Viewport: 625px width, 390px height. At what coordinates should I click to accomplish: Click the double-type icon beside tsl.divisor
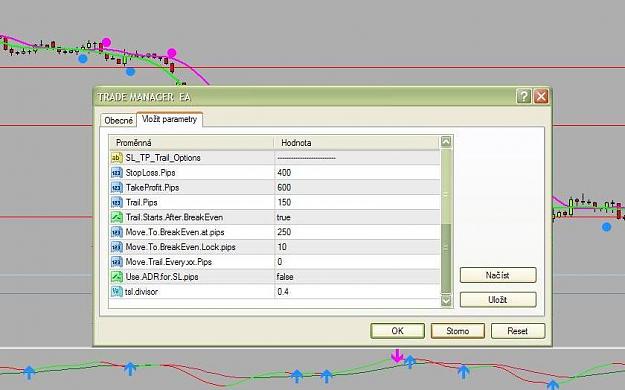click(116, 292)
